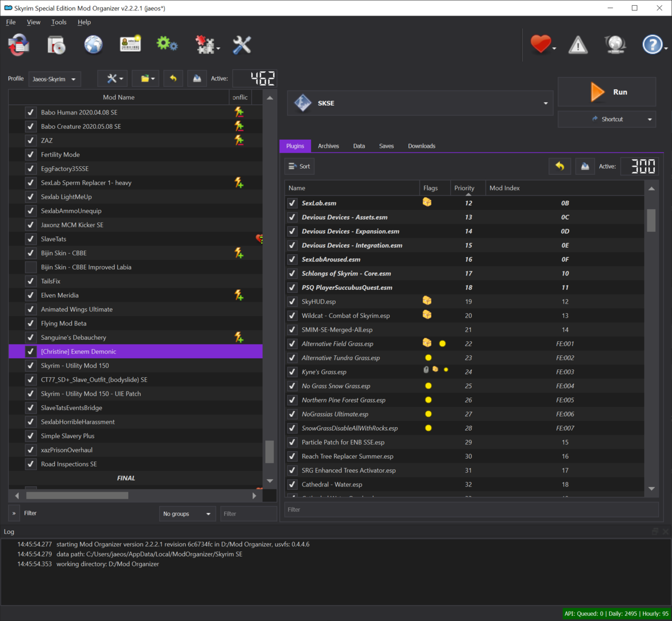Click archive flag on Wildcat Combat row

pyautogui.click(x=427, y=315)
